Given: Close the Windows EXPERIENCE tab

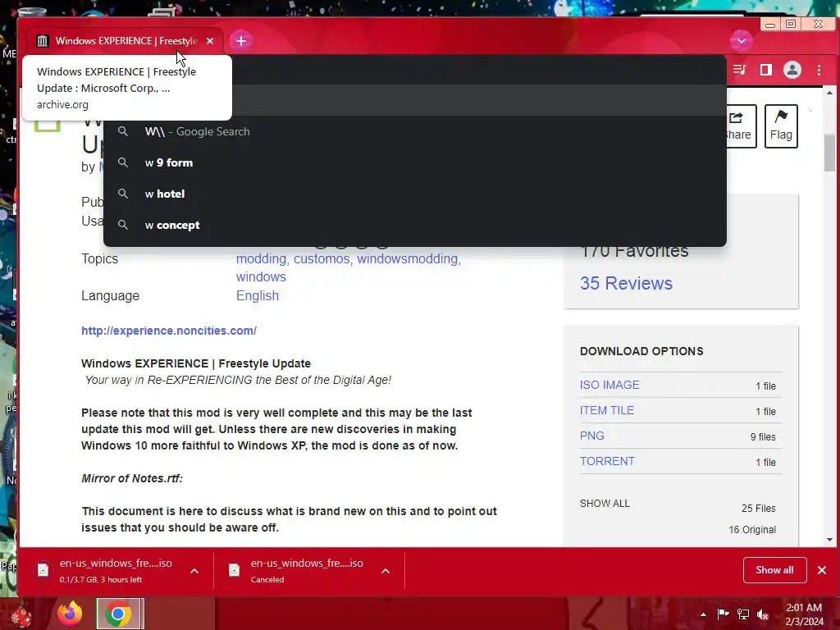Looking at the screenshot, I should 210,41.
